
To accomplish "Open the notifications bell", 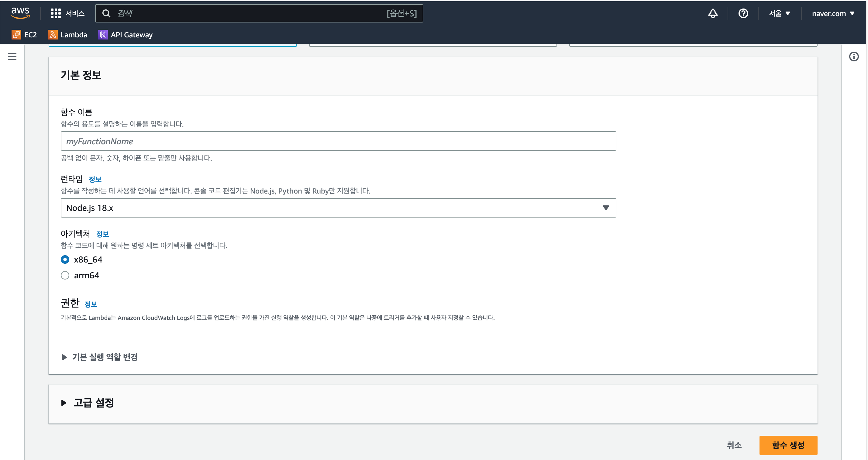I will tap(713, 13).
